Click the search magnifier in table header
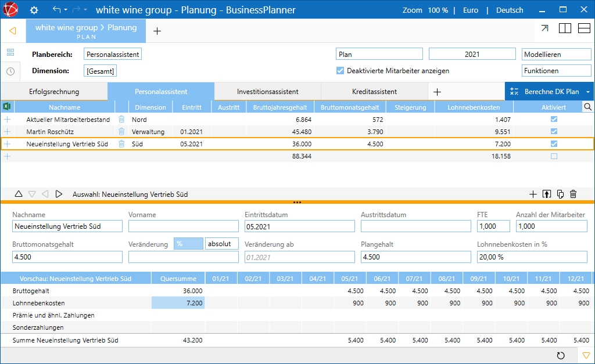Screen dimensions: 595x364 pyautogui.click(x=587, y=107)
